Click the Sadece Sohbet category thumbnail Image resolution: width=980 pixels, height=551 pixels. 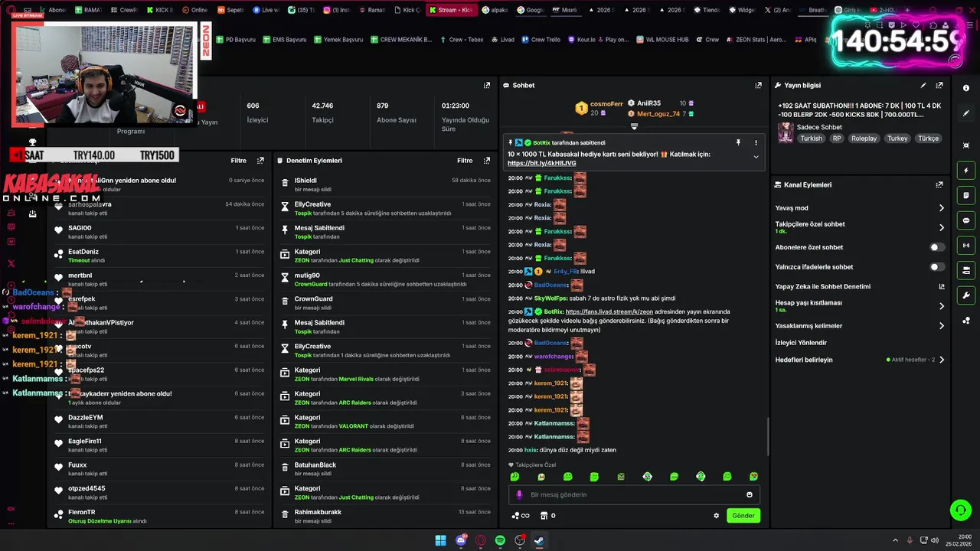(x=786, y=132)
